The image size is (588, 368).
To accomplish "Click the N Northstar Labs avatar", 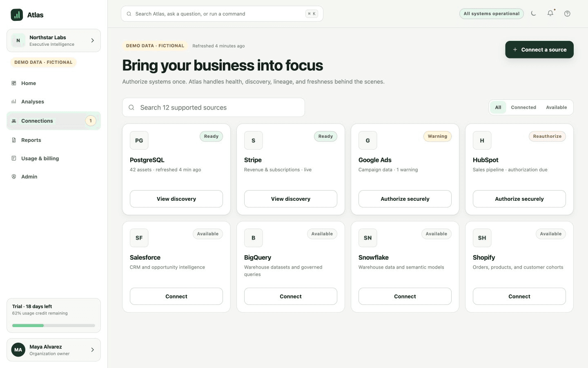I will (18, 40).
